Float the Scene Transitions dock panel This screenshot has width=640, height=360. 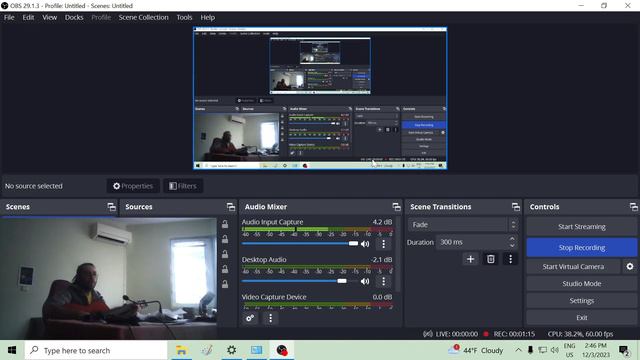coord(516,207)
